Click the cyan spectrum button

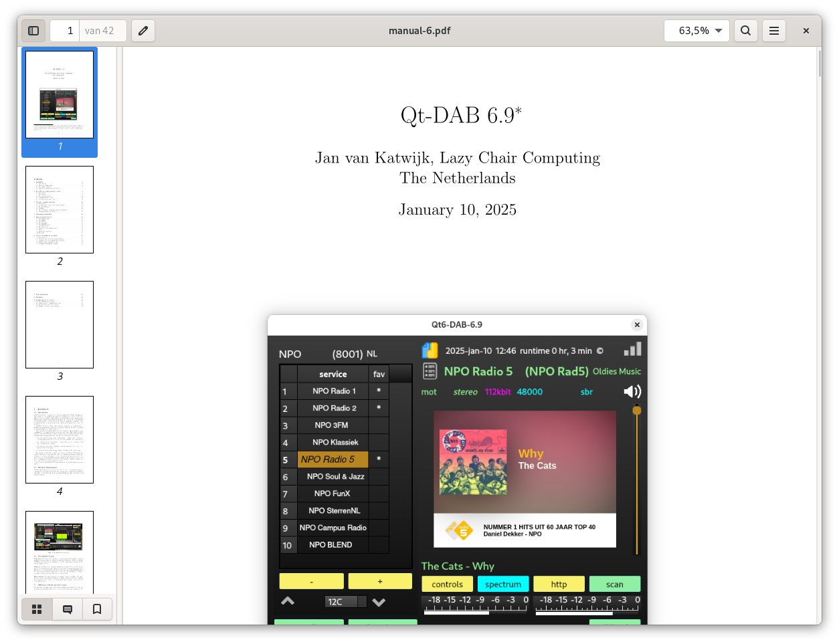coord(503,584)
